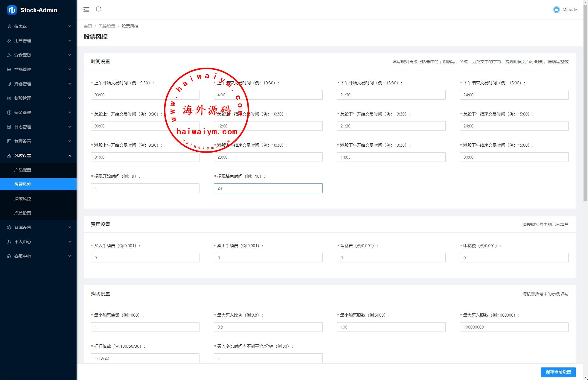Focus the 提现开始时间 input field

click(145, 188)
